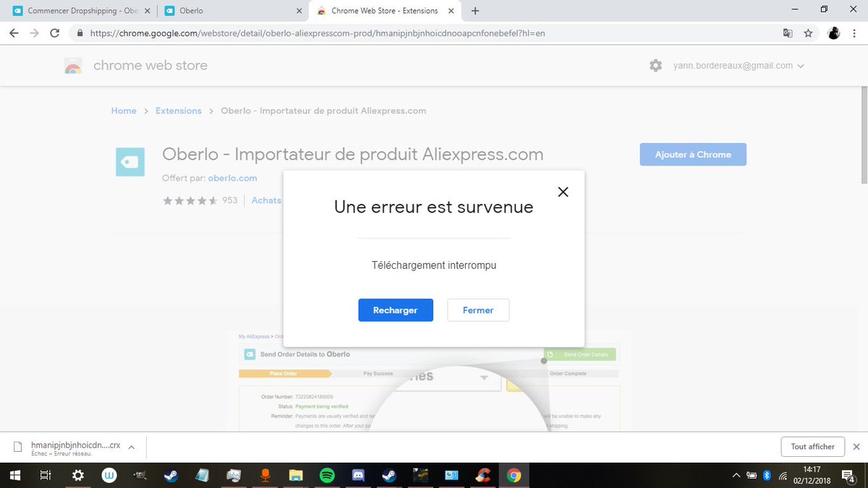This screenshot has width=868, height=488.
Task: Open the oberlo.com publisher link
Action: click(x=232, y=178)
